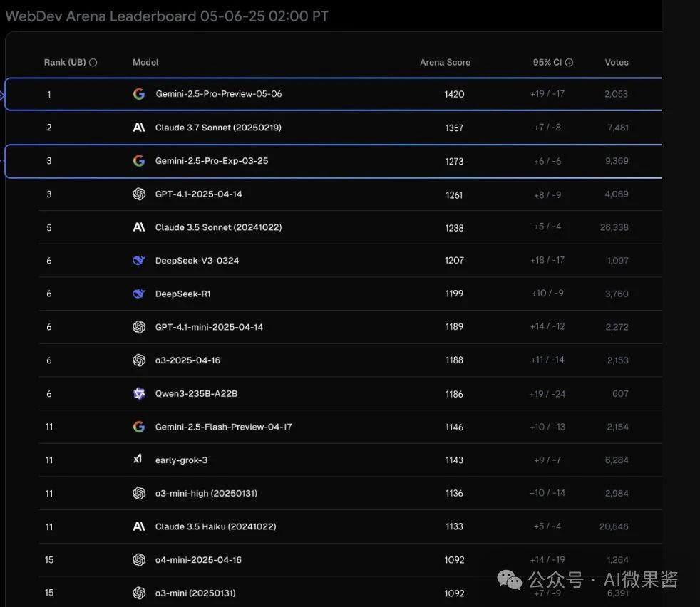The image size is (700, 607).
Task: Click the WebDev Arena Leaderboard title
Action: (x=167, y=16)
